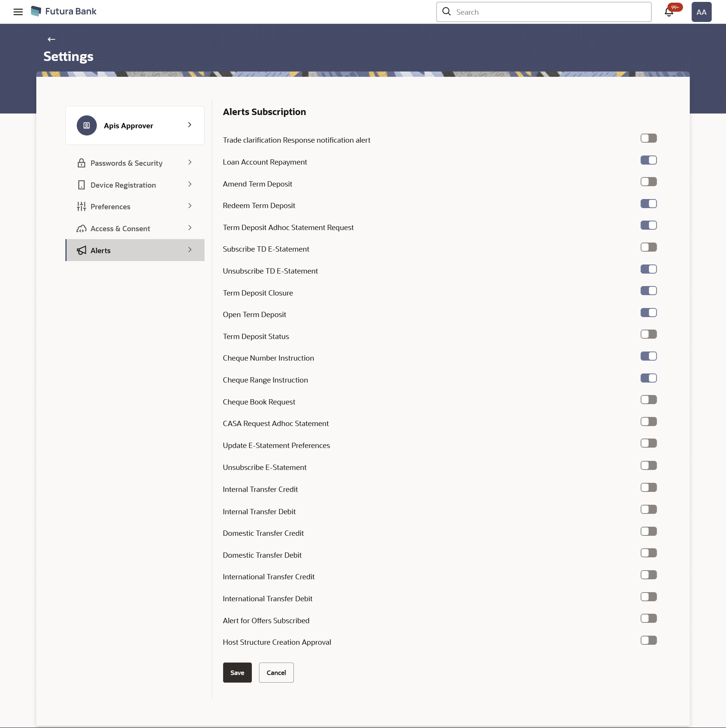Click the Device Registration phone icon
The height and width of the screenshot is (728, 726).
click(x=81, y=185)
